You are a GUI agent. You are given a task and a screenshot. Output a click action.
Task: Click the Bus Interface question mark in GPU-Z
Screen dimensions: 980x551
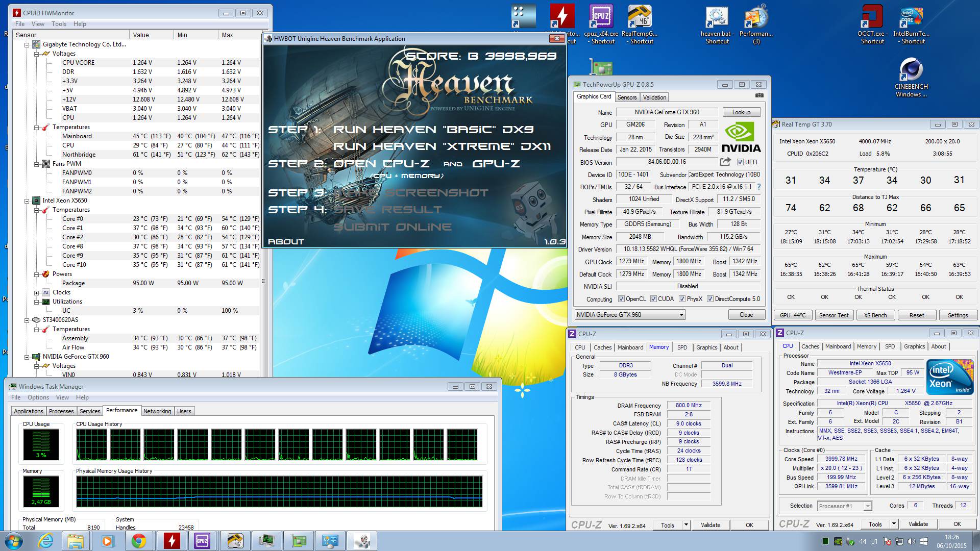tap(758, 187)
